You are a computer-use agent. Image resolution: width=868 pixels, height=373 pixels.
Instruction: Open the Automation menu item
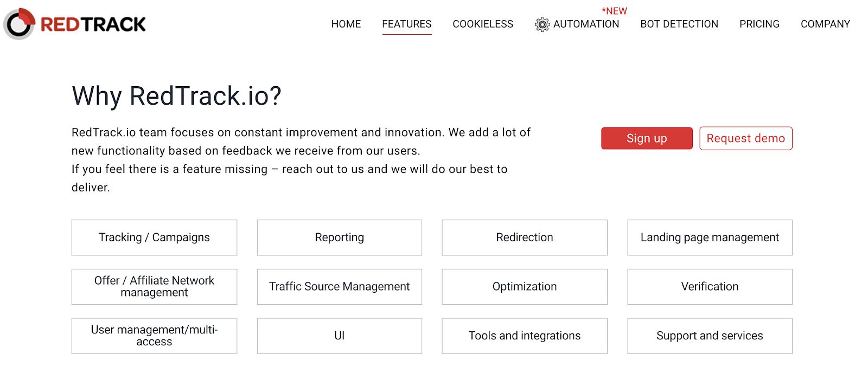pos(586,24)
